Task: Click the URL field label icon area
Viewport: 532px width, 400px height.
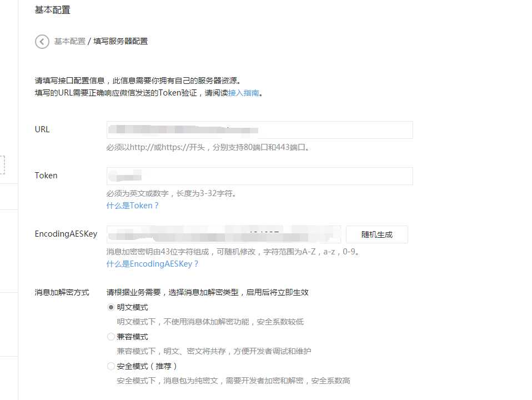Action: 42,129
